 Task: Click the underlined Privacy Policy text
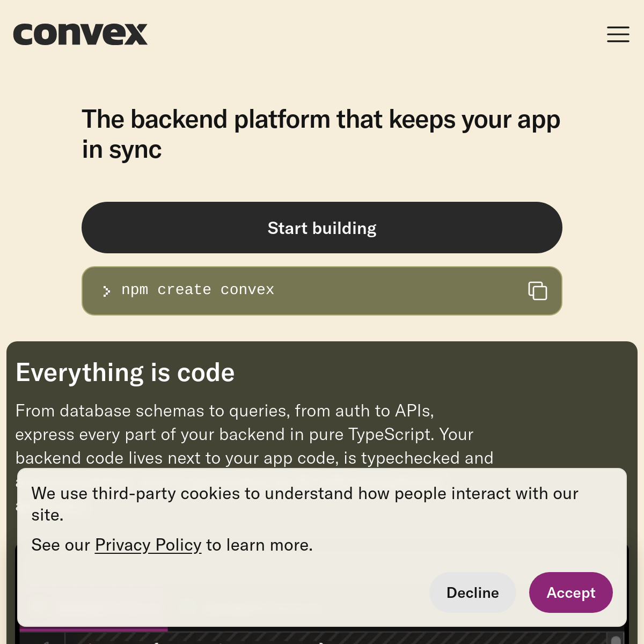tap(148, 544)
